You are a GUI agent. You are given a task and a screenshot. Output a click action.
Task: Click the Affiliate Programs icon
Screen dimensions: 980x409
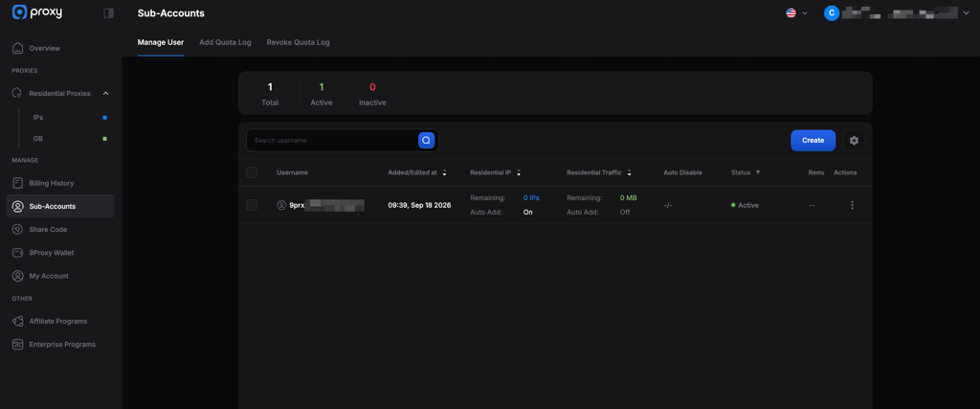(17, 321)
